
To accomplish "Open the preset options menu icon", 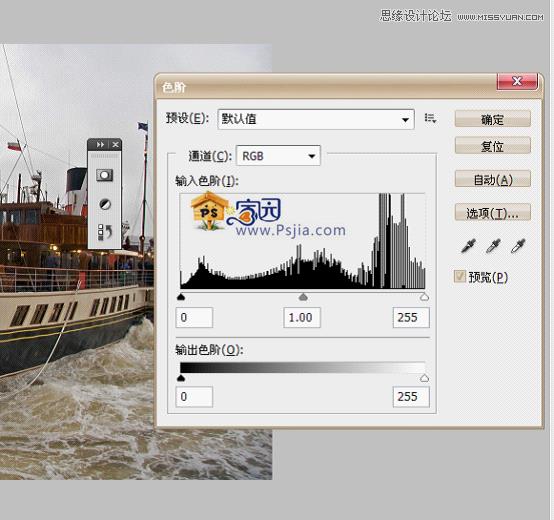I will point(430,118).
